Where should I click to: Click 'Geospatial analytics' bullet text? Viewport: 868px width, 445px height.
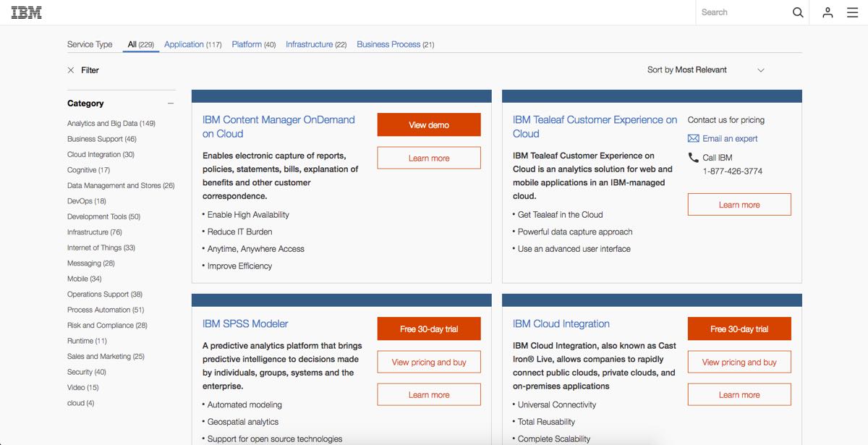click(x=243, y=422)
